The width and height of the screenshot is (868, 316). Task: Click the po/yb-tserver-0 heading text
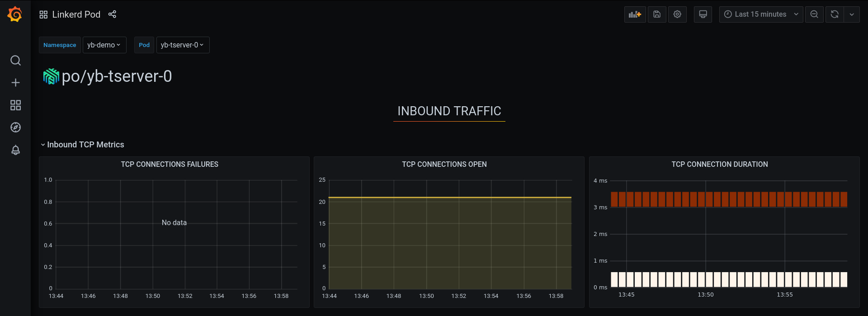pyautogui.click(x=117, y=76)
